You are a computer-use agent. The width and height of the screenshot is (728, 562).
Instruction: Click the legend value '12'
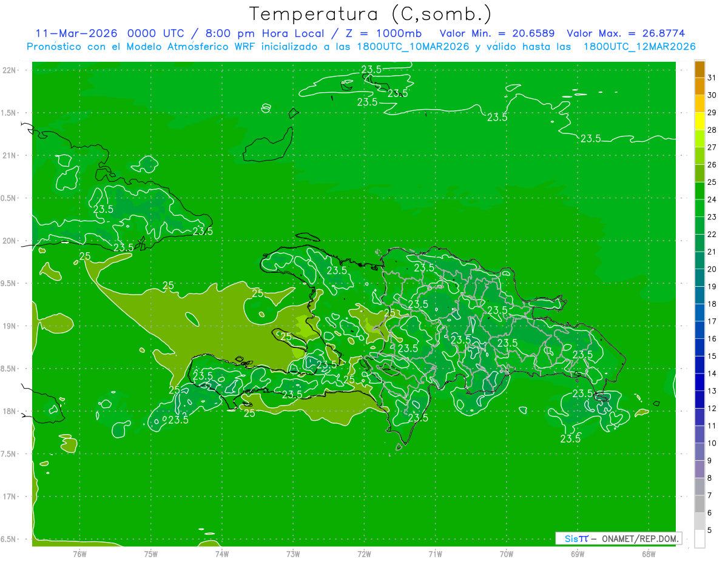[712, 409]
